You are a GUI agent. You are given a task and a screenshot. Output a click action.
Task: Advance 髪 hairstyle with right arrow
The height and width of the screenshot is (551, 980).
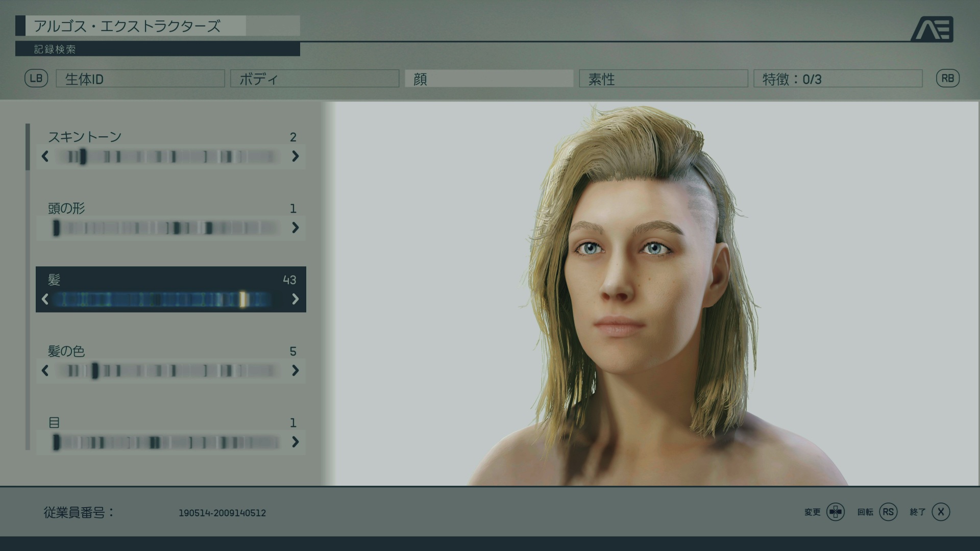tap(295, 299)
